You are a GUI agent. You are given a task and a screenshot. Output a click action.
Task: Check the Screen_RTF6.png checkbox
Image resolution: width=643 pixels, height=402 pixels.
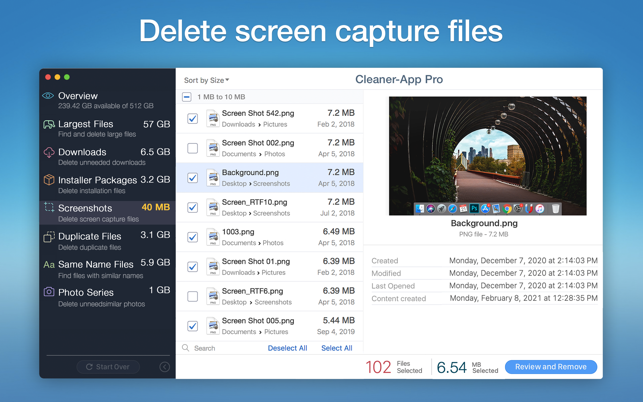192,296
